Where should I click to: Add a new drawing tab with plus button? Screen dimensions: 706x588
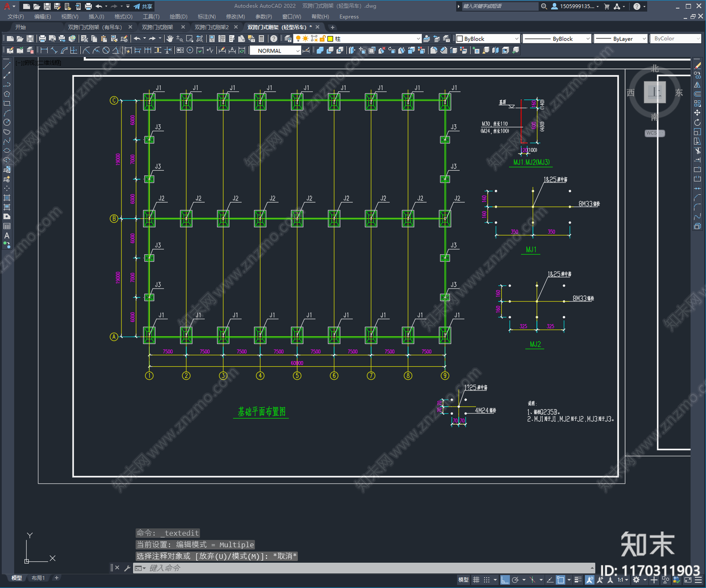pyautogui.click(x=333, y=27)
